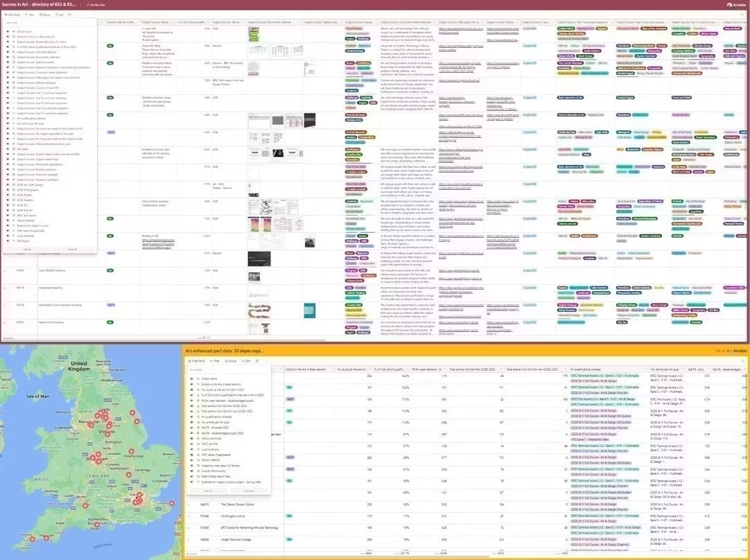Screen dimensions: 750x560
Task: Click fullscreen expand icon in Success in Art view
Action: [743, 15]
